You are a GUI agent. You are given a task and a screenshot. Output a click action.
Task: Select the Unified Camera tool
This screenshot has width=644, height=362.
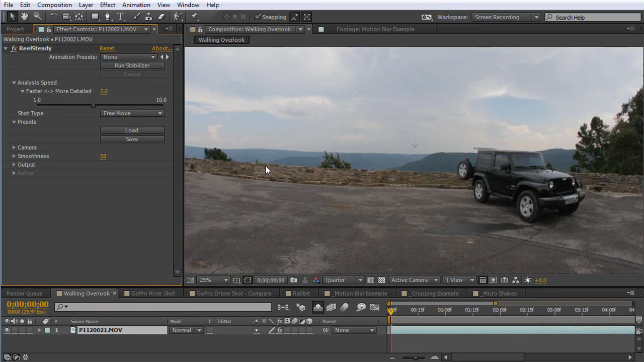point(66,17)
